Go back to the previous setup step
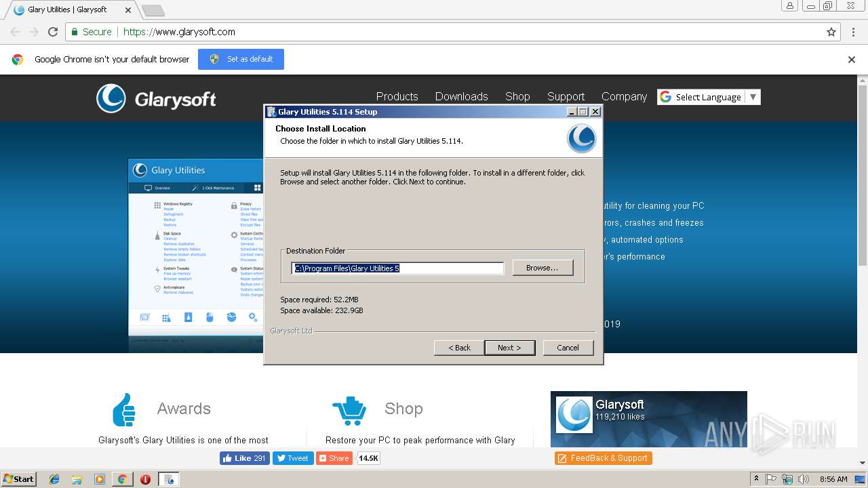 coord(459,348)
